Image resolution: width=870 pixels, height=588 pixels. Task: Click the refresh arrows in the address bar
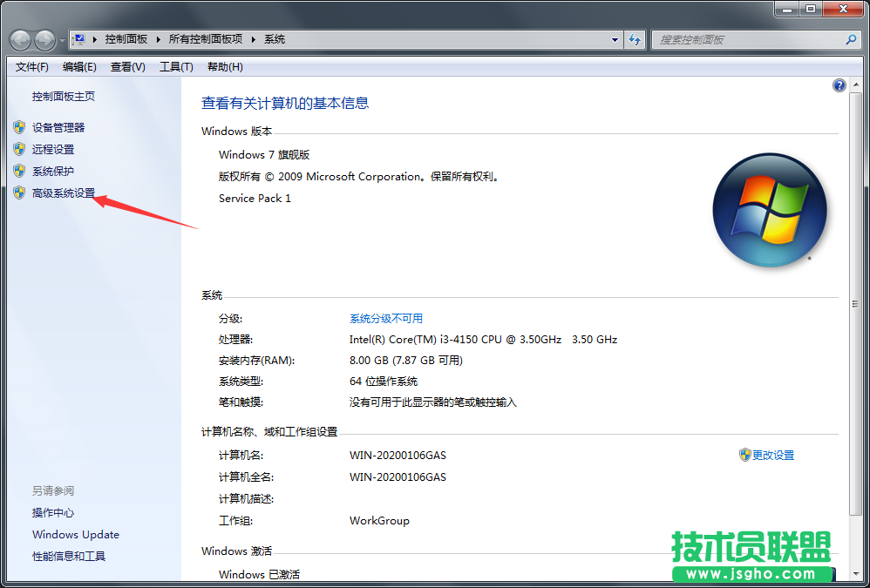point(635,39)
